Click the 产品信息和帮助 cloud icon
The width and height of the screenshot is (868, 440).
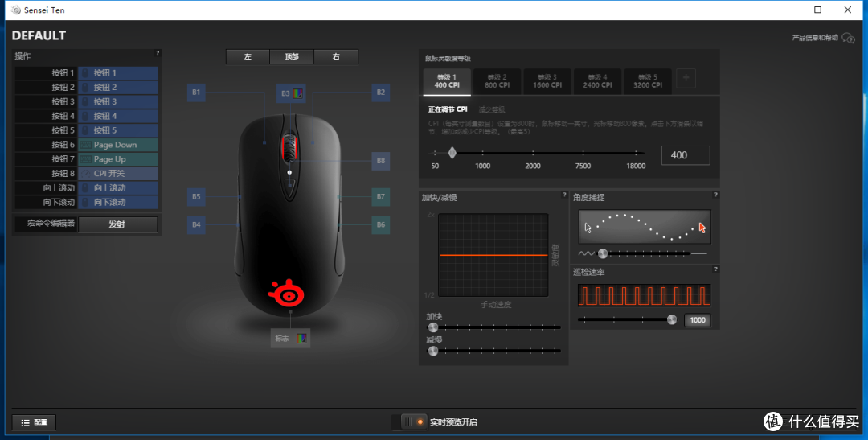click(848, 38)
